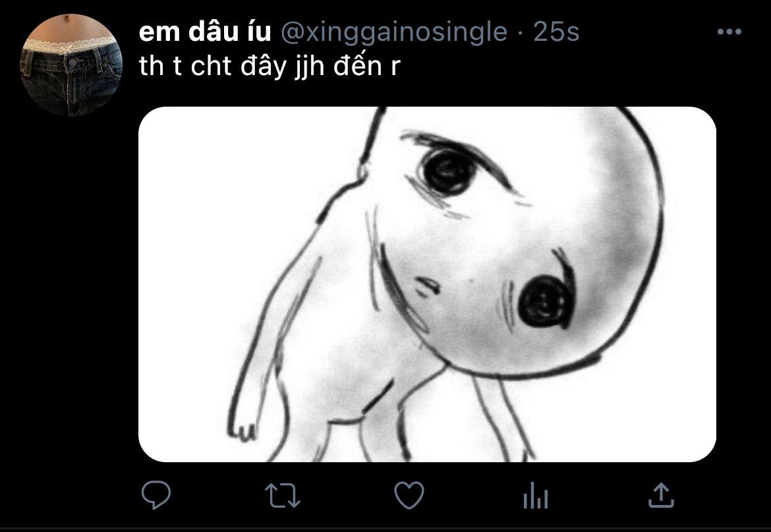Open the attached cartoon drawing image
The width and height of the screenshot is (771, 532).
coord(427,284)
